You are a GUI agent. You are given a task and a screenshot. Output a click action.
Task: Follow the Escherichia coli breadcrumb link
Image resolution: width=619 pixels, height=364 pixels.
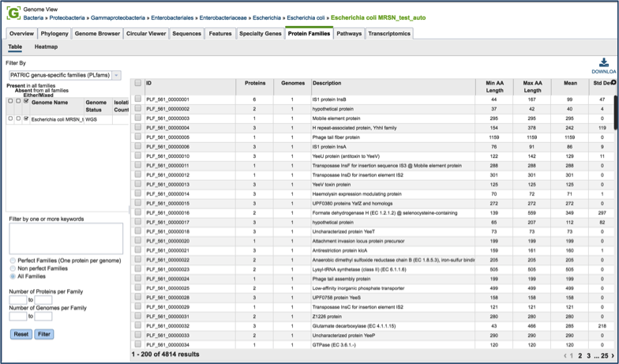[306, 17]
